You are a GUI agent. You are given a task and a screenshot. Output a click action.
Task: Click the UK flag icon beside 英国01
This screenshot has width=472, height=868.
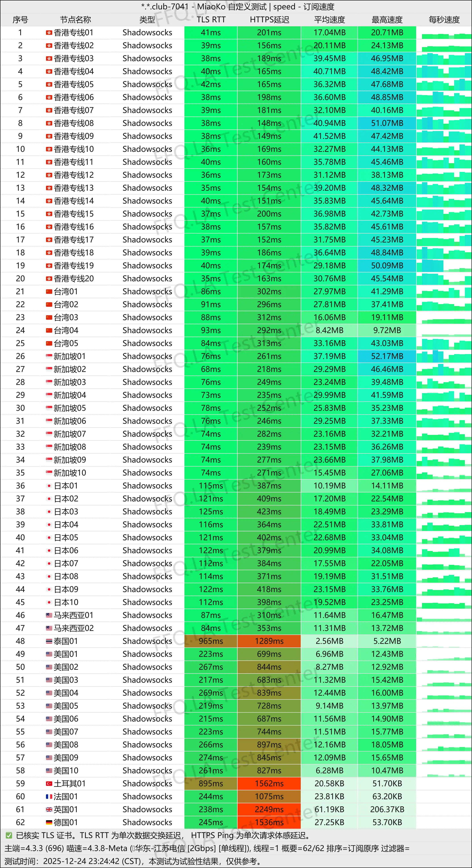(x=49, y=809)
